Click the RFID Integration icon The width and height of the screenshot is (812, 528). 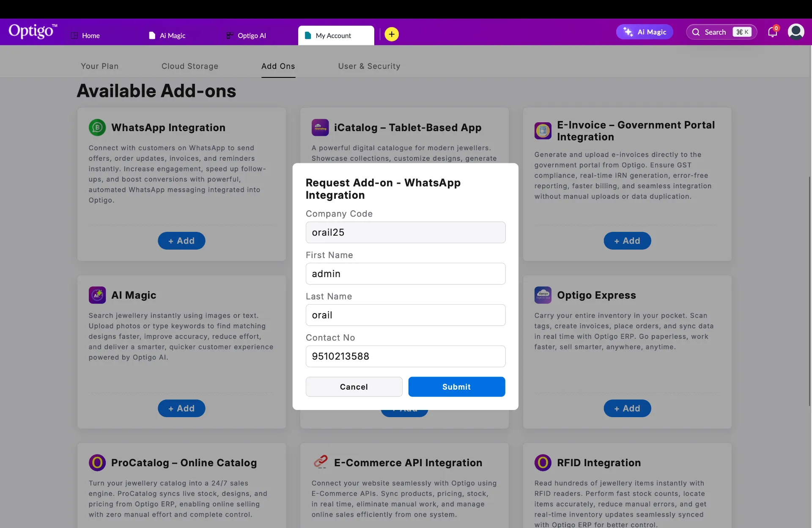tap(543, 462)
